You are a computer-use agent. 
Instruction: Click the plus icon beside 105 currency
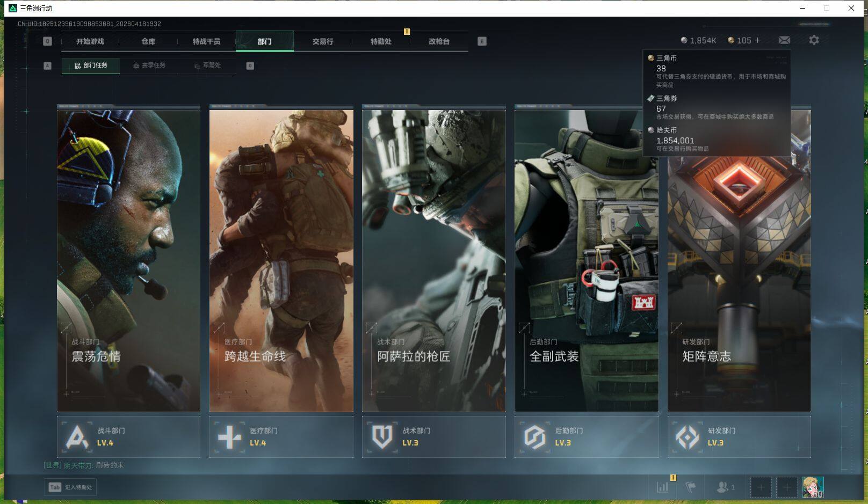tap(757, 40)
